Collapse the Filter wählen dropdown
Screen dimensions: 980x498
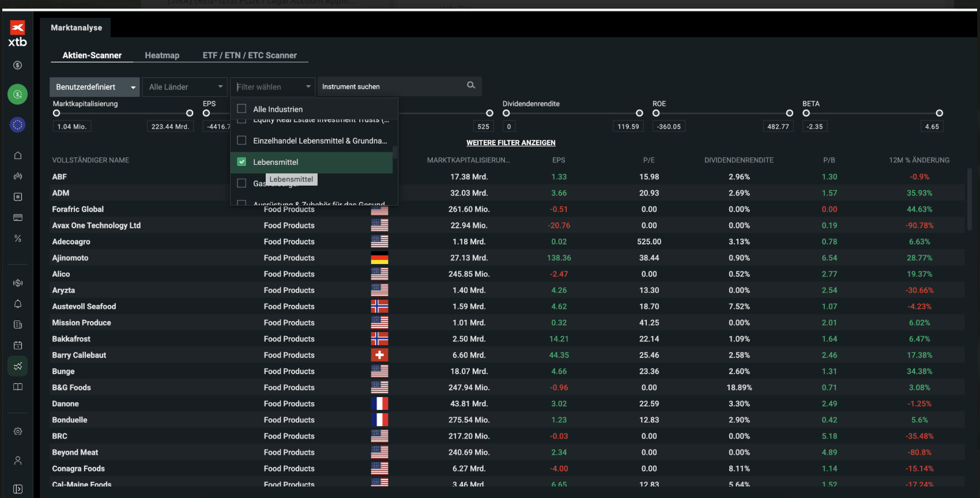click(x=273, y=86)
